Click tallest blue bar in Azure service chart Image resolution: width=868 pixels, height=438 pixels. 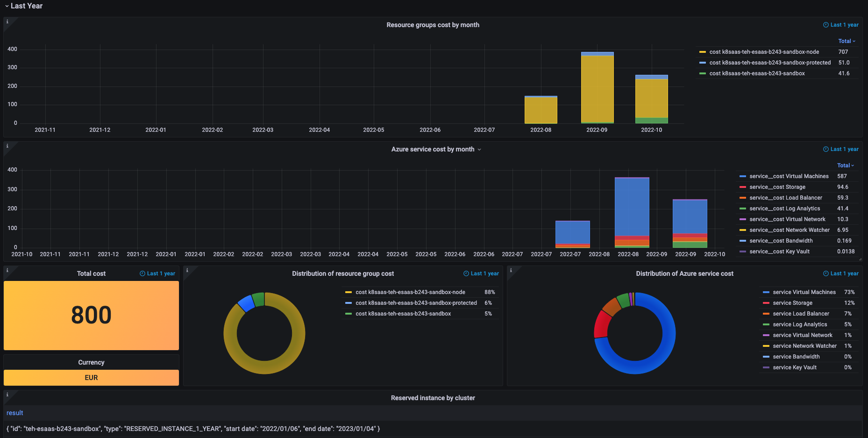[632, 207]
